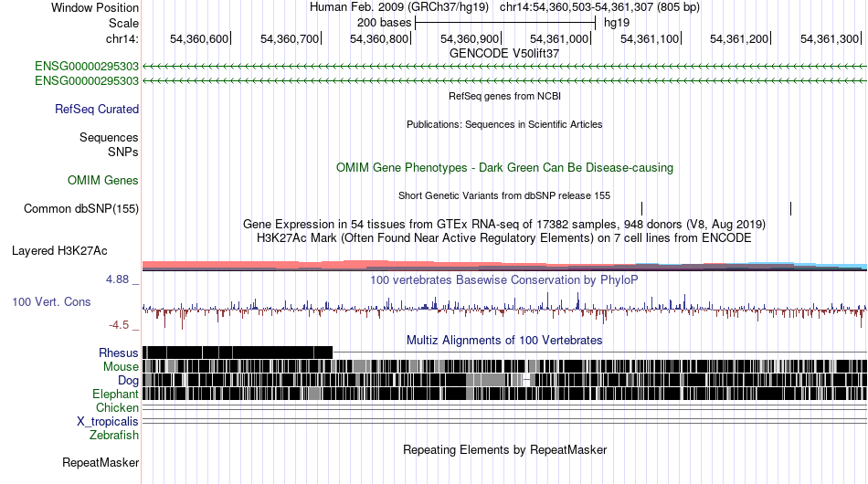The image size is (868, 484).
Task: Click the 100 Vert. Cons track label
Action: click(x=51, y=302)
